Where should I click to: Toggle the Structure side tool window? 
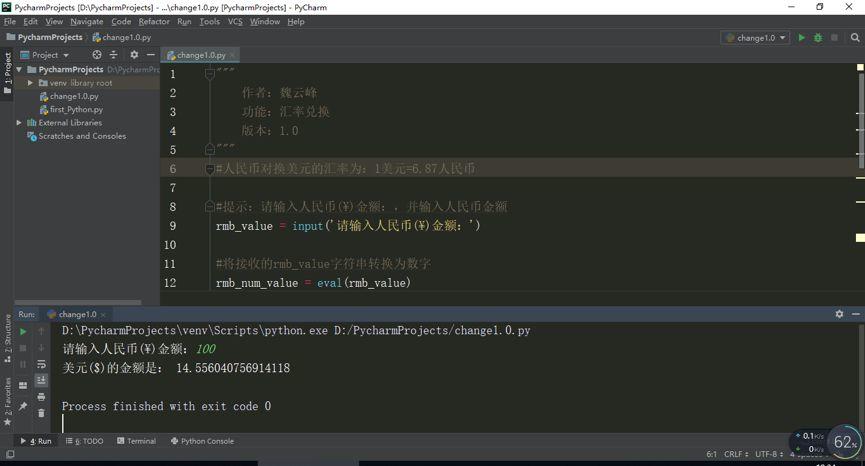coord(7,338)
